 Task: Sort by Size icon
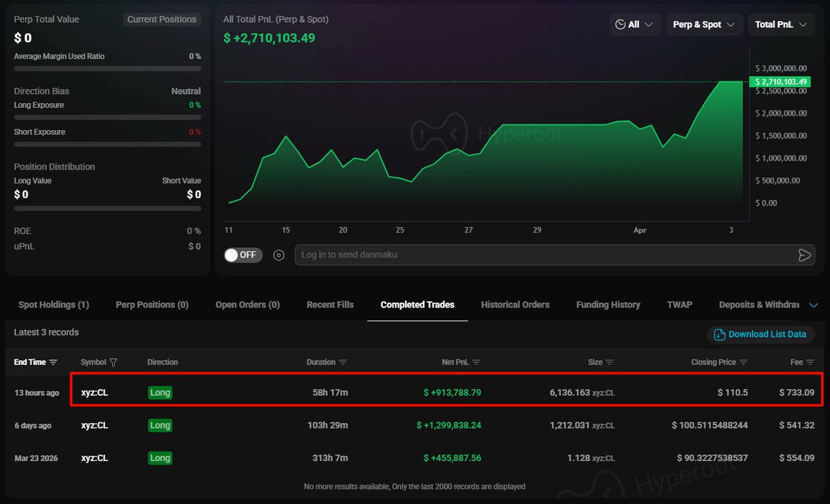click(x=610, y=362)
